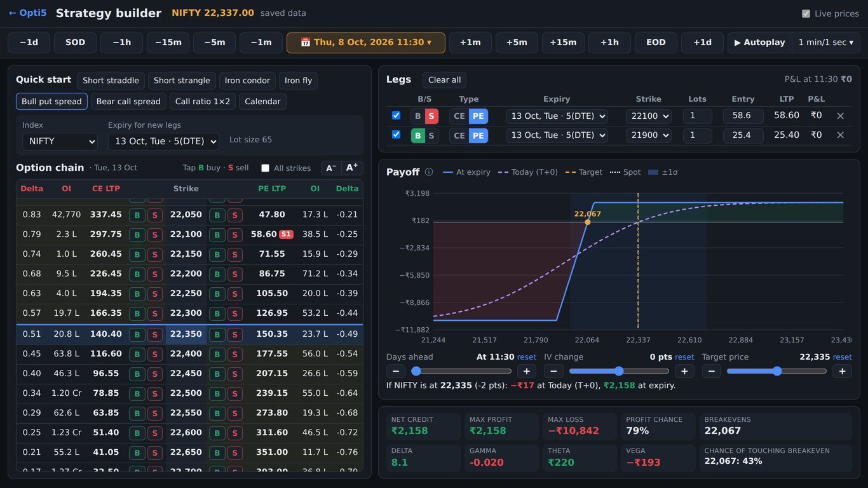Select the Bear call spread preset
The image size is (868, 488).
click(128, 102)
